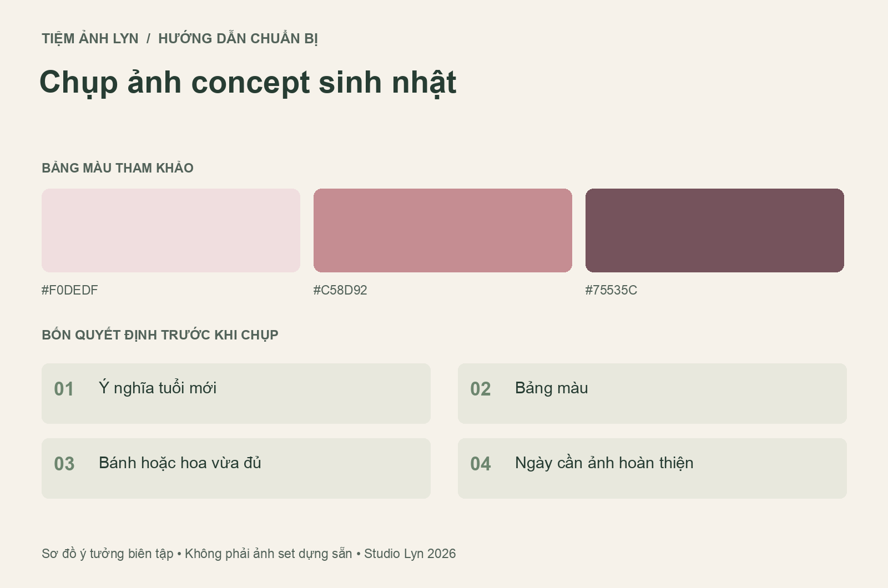Screen dimensions: 888x588
Task: Click 'HƯỚNG DẪN CHUẨN BỊ' breadcrumb text
Action: (x=238, y=38)
